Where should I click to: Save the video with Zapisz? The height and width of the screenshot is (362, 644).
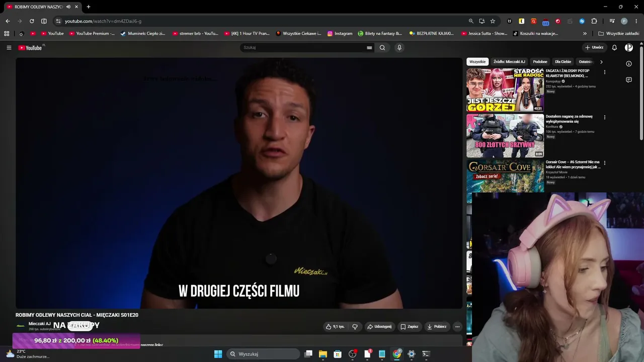(x=410, y=327)
